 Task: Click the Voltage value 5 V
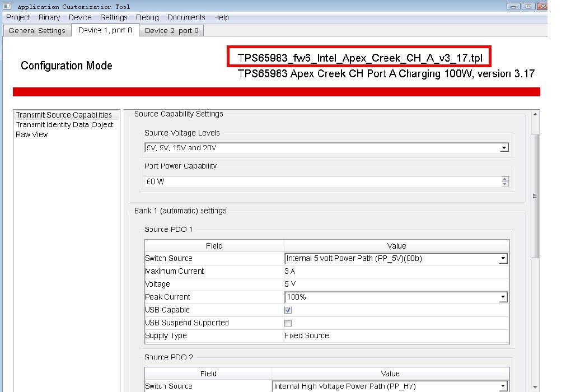(290, 284)
